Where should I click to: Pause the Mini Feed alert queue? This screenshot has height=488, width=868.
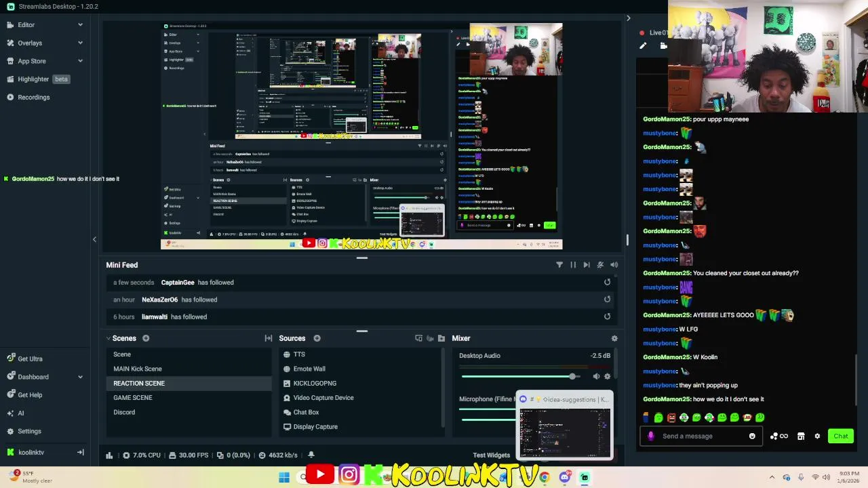[x=573, y=265]
